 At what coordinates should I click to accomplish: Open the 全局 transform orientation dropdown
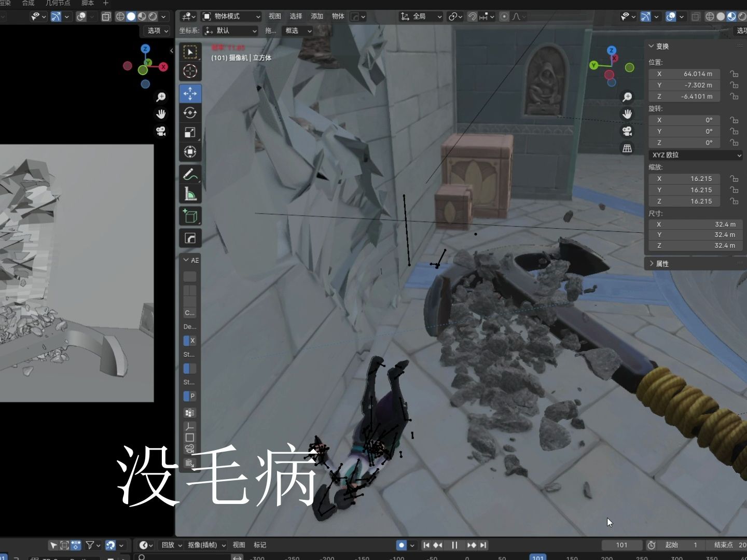click(421, 17)
